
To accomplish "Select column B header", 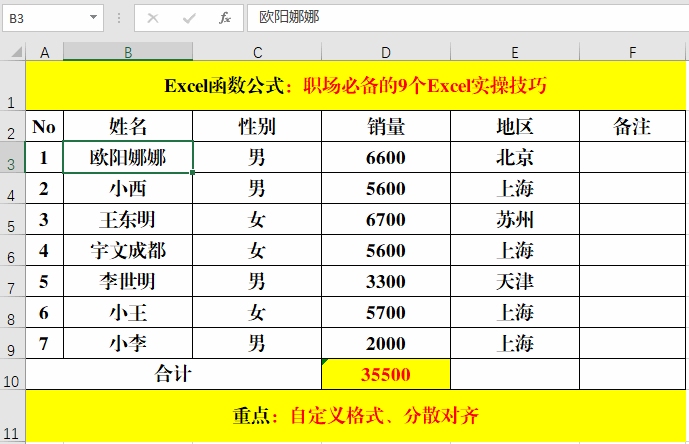I will click(128, 52).
